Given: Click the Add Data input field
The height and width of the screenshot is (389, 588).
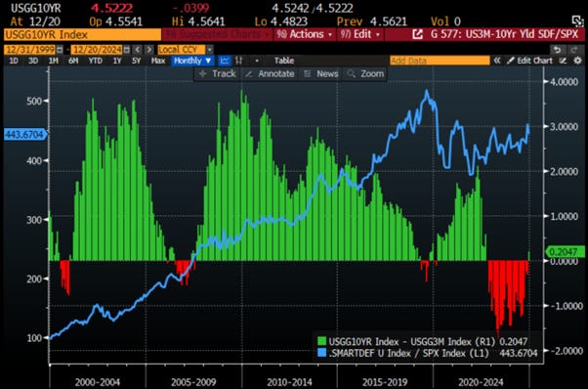Looking at the screenshot, I should click(x=440, y=61).
